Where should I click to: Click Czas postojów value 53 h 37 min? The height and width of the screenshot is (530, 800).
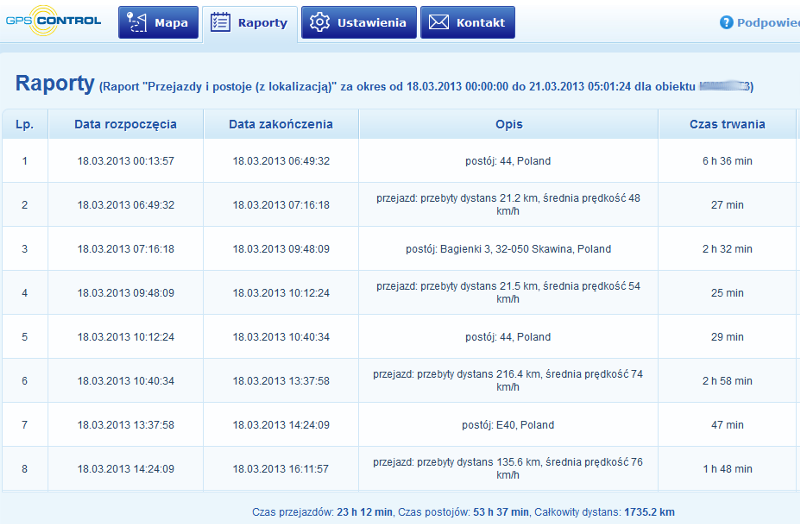tap(501, 512)
